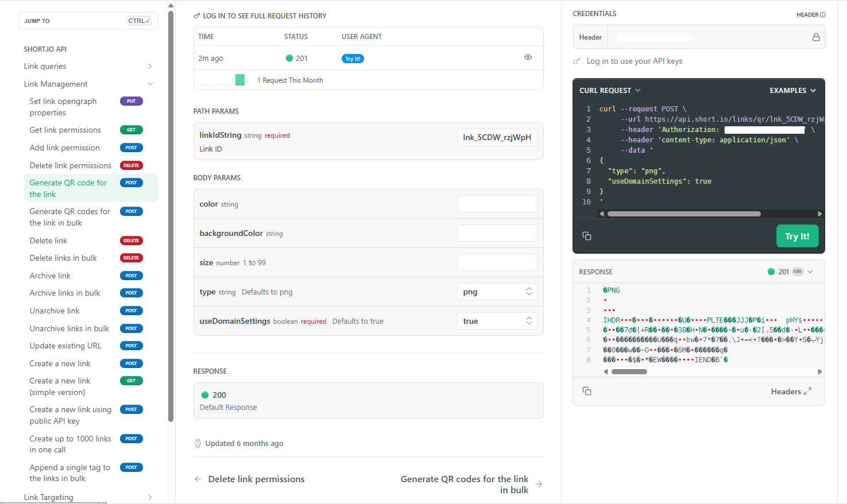Click the eye icon in request history row

(x=528, y=57)
